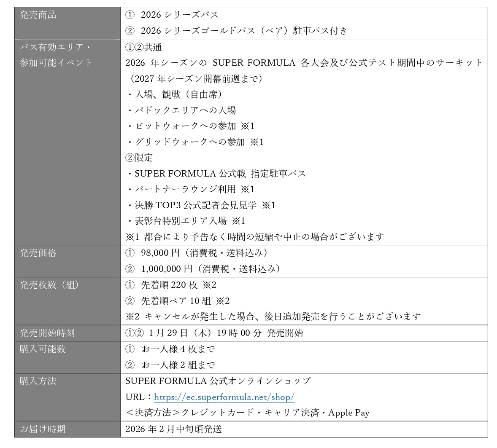
Task: Click the 1,000,000円 price line
Action: point(203,269)
